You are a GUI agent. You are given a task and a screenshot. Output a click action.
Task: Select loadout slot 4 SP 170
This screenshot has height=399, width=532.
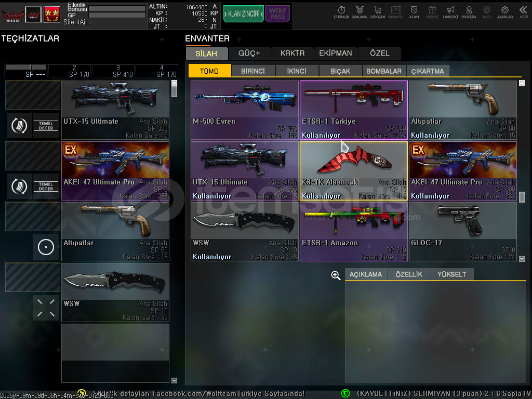157,71
